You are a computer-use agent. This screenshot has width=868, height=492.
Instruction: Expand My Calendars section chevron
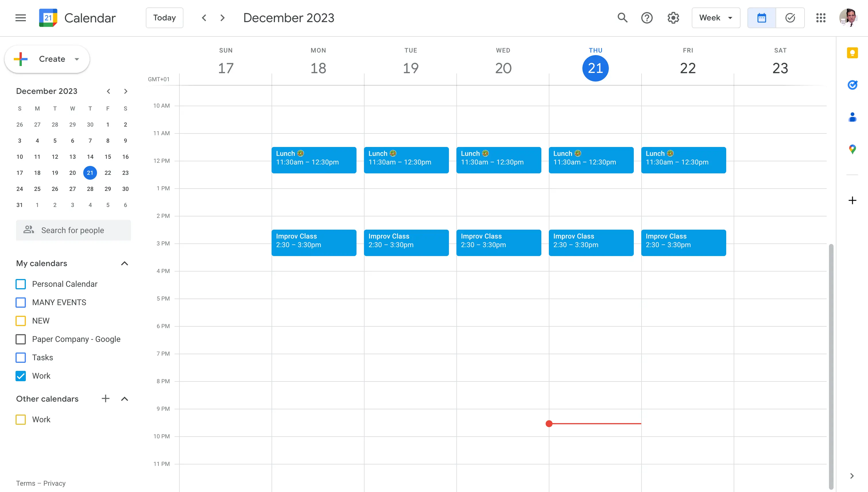tap(125, 263)
